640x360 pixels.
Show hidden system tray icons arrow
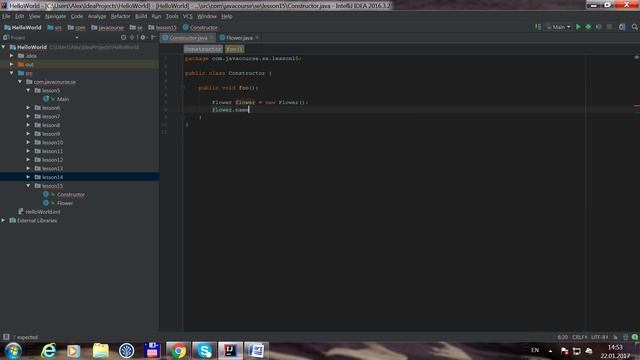point(550,351)
